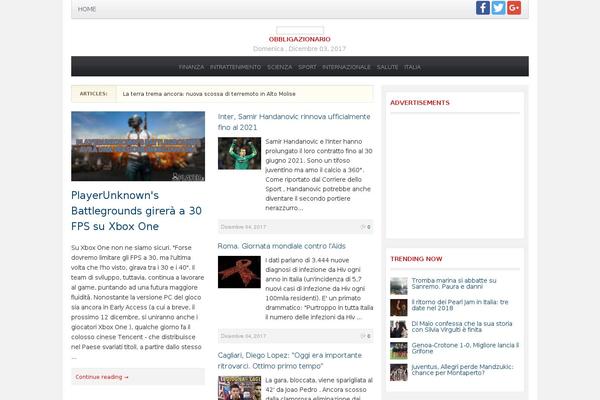Open the FINANZA section
600x400 pixels.
191,67
